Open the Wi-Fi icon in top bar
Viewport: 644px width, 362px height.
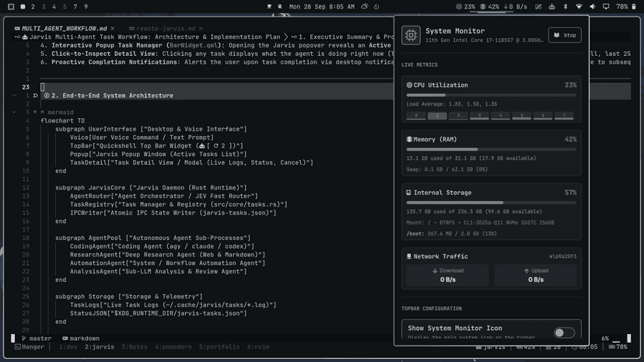[x=579, y=6]
